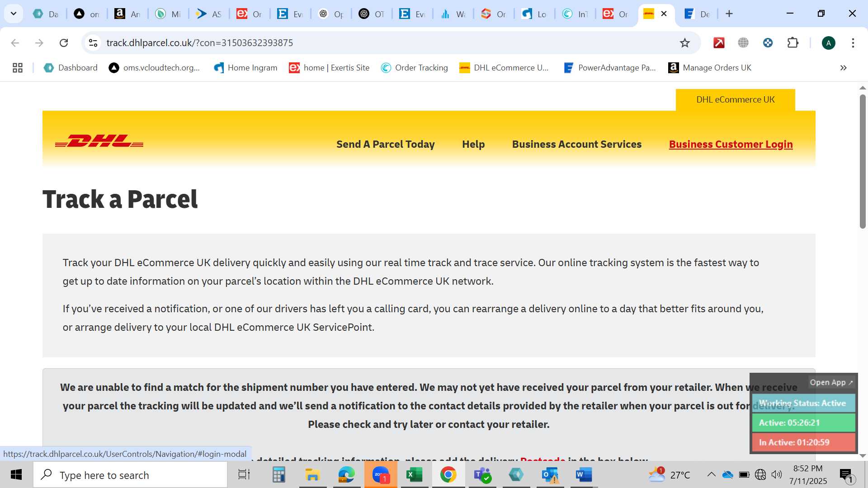This screenshot has width=868, height=488.
Task: Open Order Tracking bookmark
Action: pyautogui.click(x=415, y=68)
